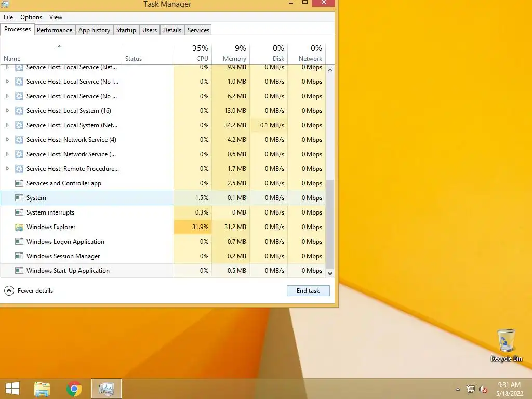The image size is (532, 399).
Task: Click System's 1.5% CPU value
Action: pos(202,198)
